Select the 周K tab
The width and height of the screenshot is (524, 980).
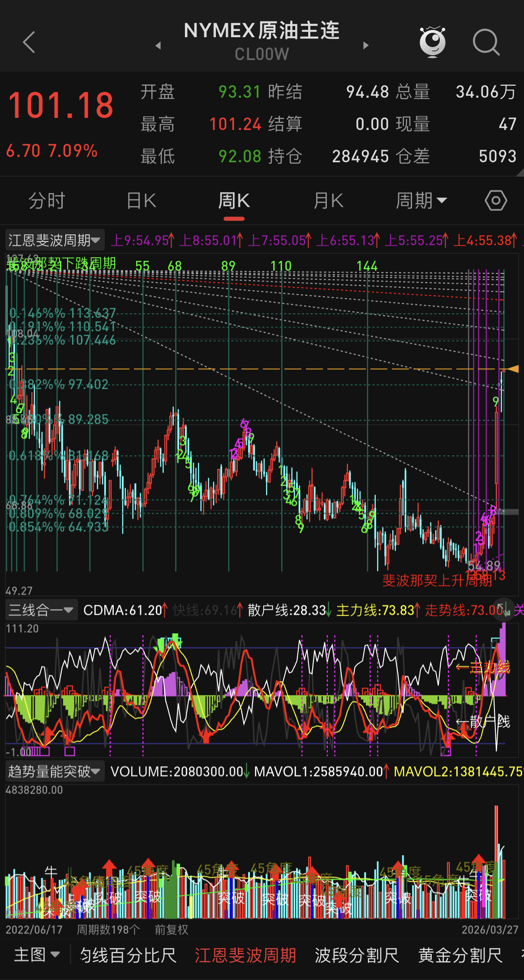click(234, 200)
